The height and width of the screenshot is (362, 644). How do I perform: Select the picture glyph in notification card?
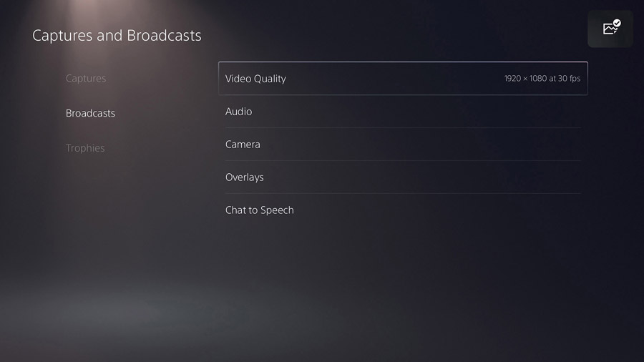[x=609, y=29]
